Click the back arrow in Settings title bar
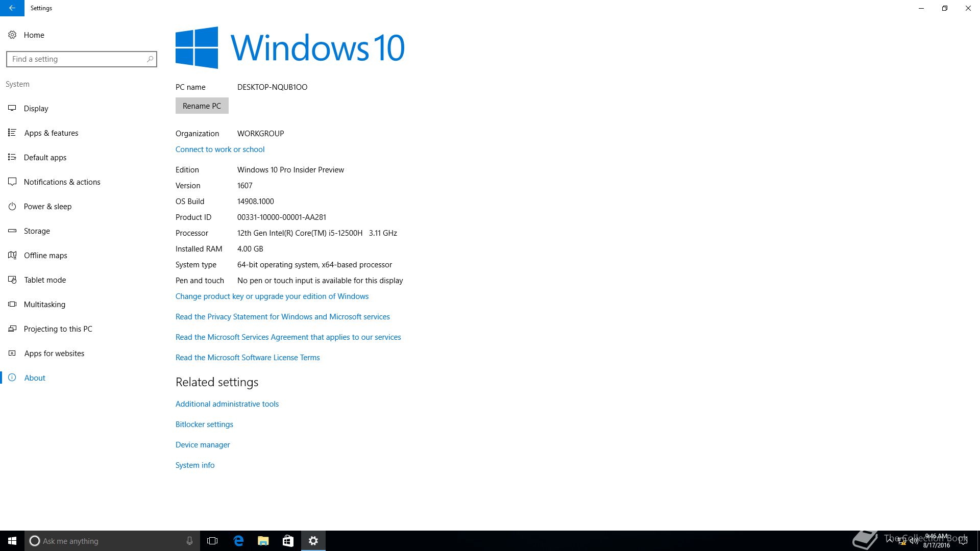Image resolution: width=980 pixels, height=551 pixels. click(12, 8)
